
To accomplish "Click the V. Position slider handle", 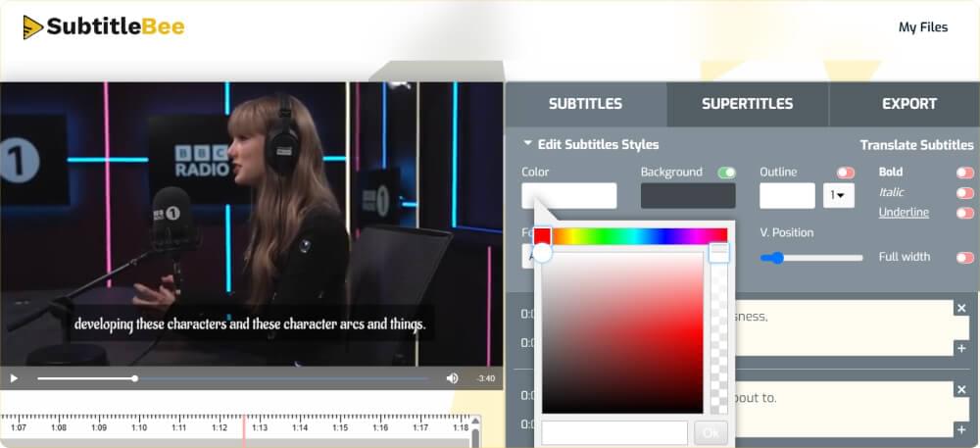I will coord(776,258).
